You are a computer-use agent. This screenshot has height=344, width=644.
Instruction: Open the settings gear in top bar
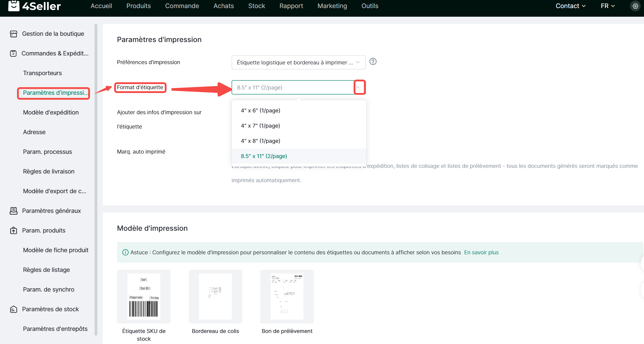click(x=635, y=6)
